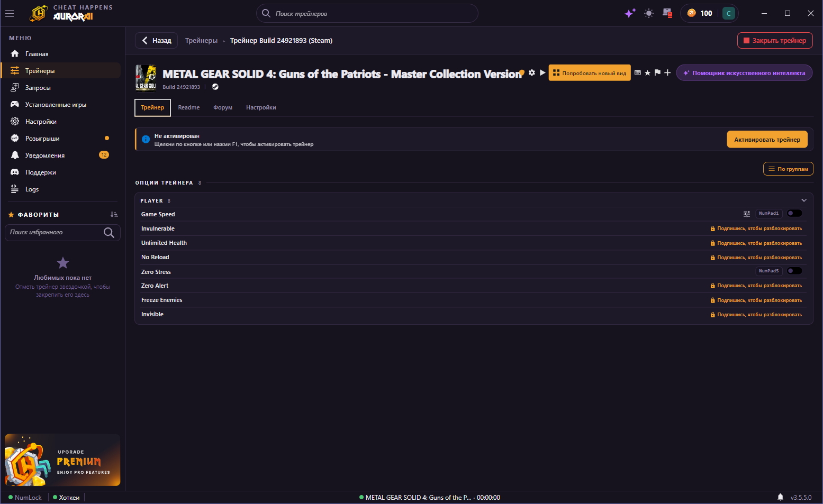Screen dimensions: 823x504
Task: Click the Cheat Happens Aurora logo
Action: [71, 13]
